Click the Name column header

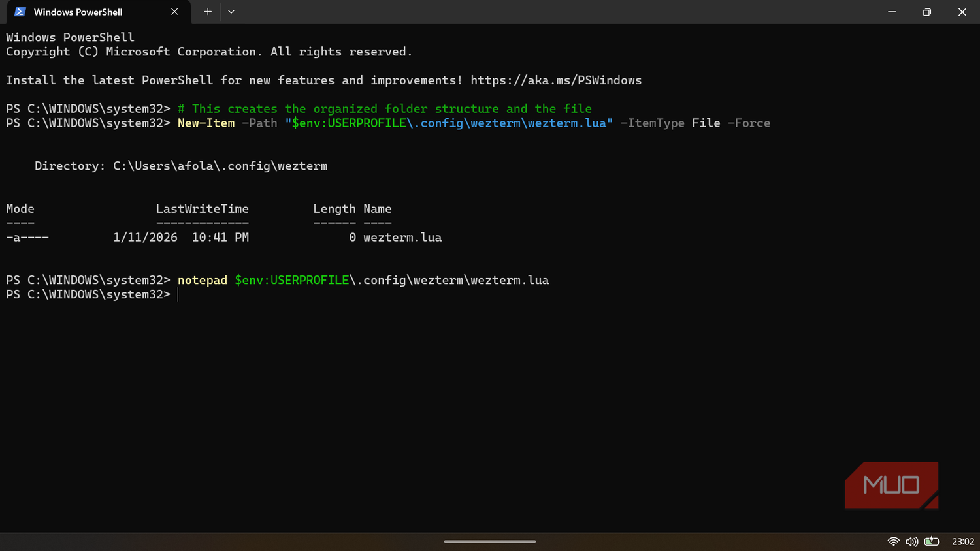[x=378, y=209]
